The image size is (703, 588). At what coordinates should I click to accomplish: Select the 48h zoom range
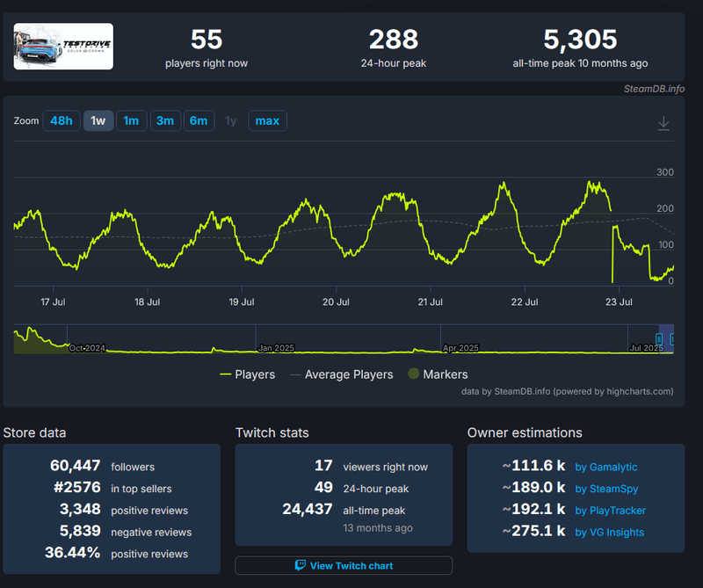tap(62, 120)
